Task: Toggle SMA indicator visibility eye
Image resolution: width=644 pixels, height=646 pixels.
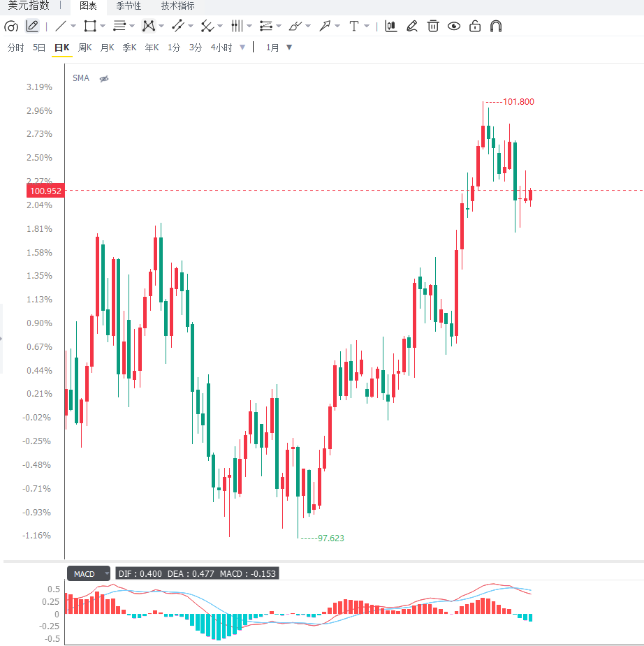Action: coord(104,78)
